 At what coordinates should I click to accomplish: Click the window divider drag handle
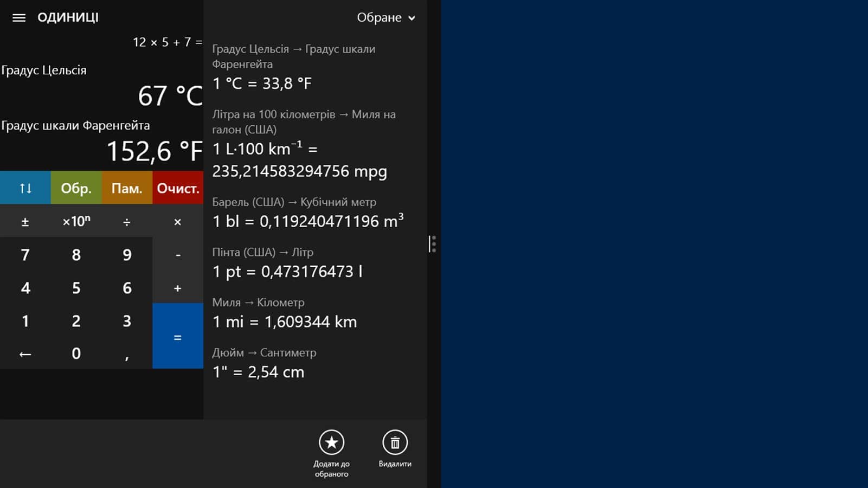click(x=433, y=244)
